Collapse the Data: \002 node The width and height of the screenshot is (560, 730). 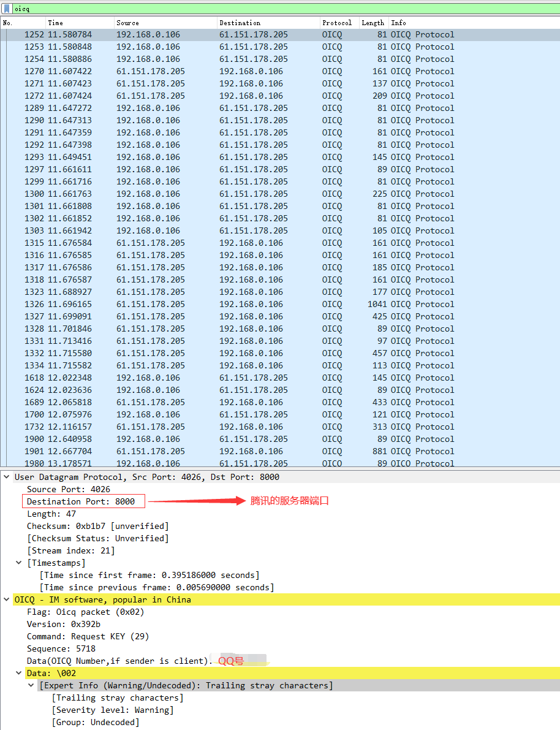pyautogui.click(x=18, y=673)
